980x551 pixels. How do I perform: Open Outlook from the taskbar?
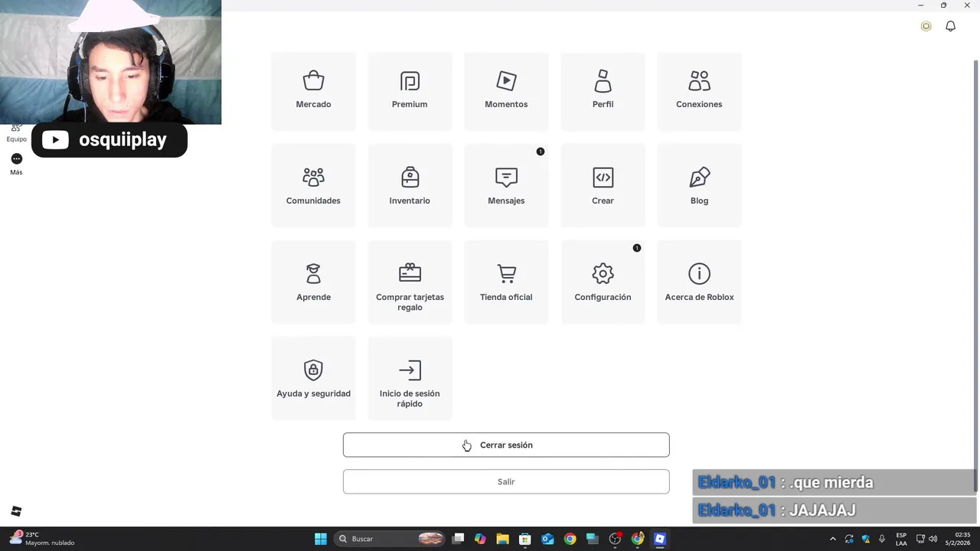pyautogui.click(x=547, y=539)
